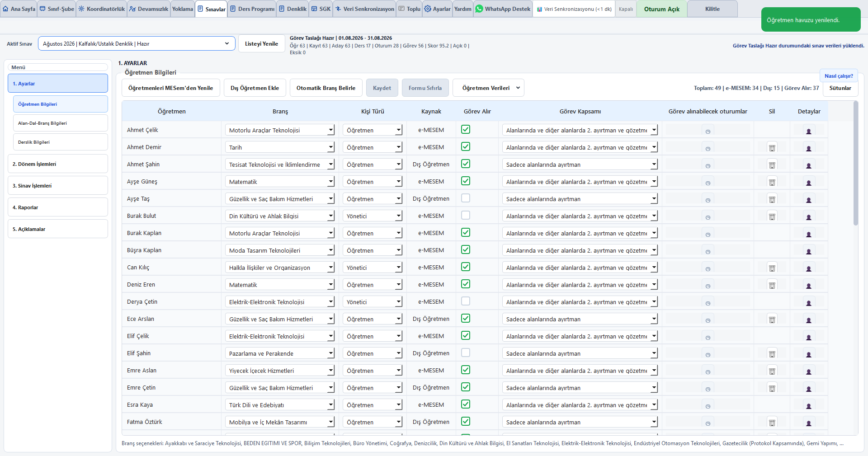The image size is (868, 456).
Task: Uncheck Görev Alır for Fatma Öztürk
Action: point(466,421)
